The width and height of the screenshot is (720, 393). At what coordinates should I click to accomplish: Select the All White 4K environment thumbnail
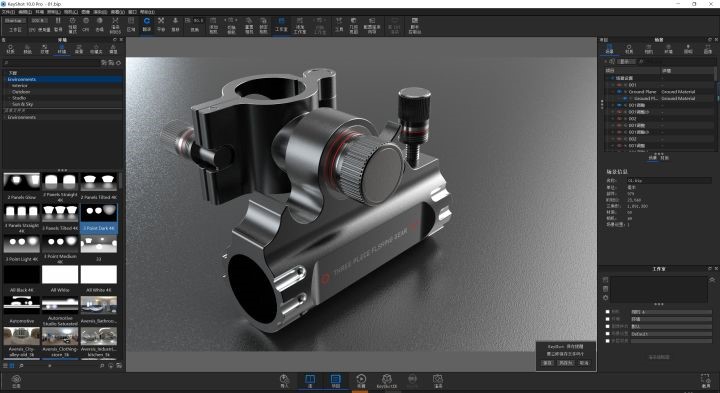(99, 279)
